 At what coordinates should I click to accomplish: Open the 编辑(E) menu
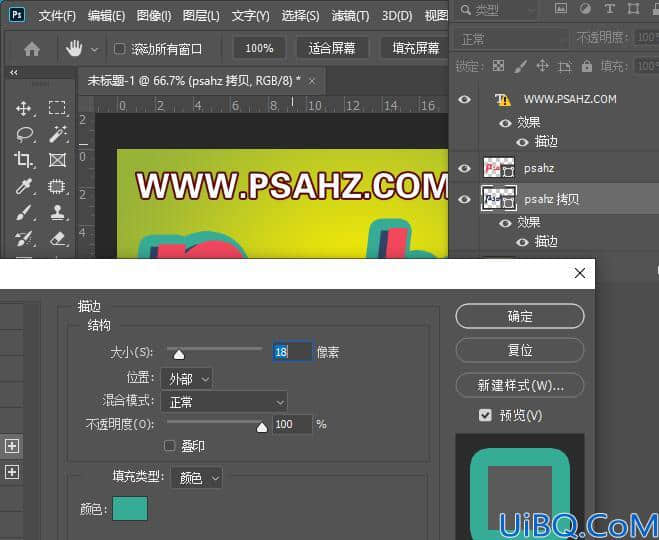tap(106, 16)
